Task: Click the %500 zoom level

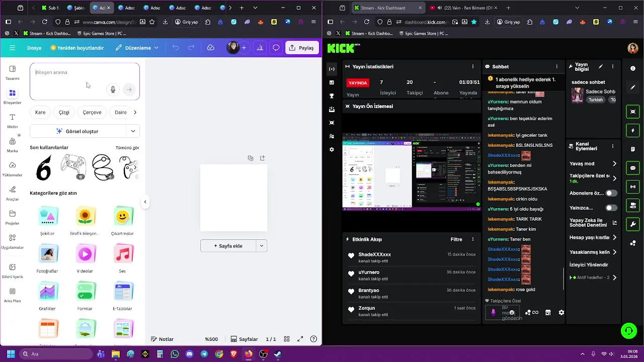Action: 211,339
